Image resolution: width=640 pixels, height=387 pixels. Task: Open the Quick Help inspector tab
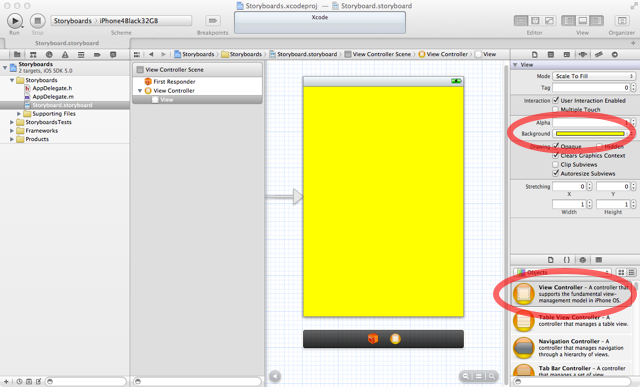point(551,54)
